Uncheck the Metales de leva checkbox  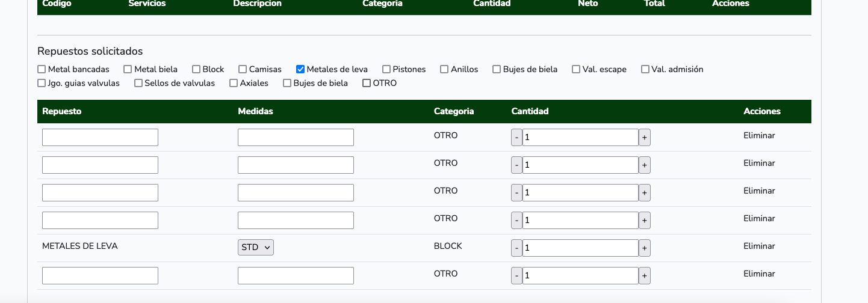point(300,69)
